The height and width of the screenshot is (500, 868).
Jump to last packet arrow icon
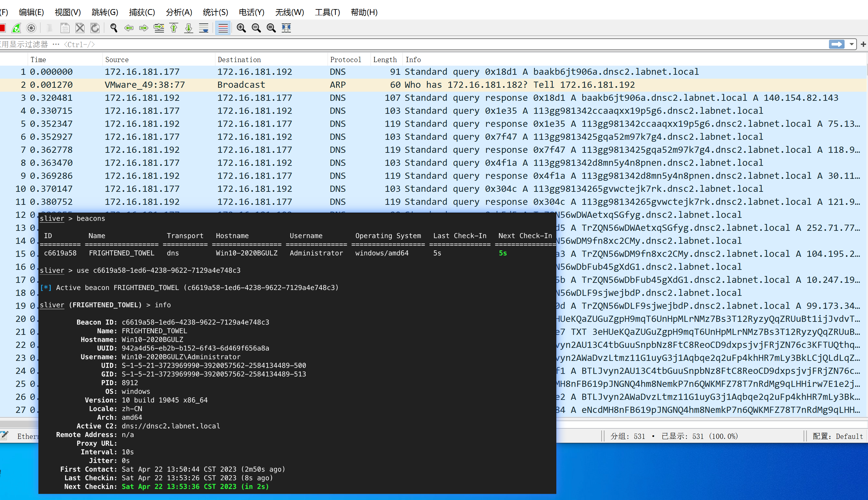click(x=189, y=28)
